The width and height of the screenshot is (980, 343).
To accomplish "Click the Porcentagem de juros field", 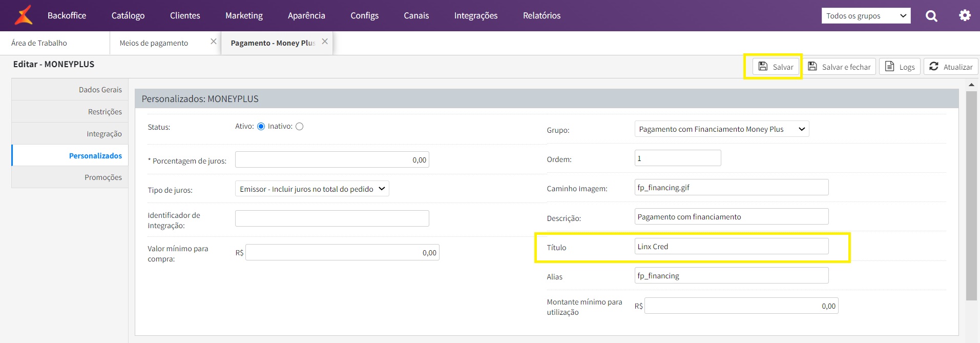I will 332,159.
